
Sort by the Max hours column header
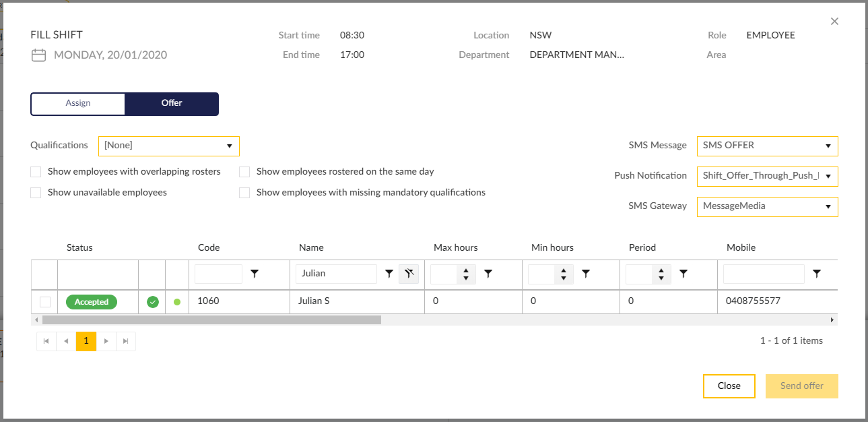click(456, 247)
